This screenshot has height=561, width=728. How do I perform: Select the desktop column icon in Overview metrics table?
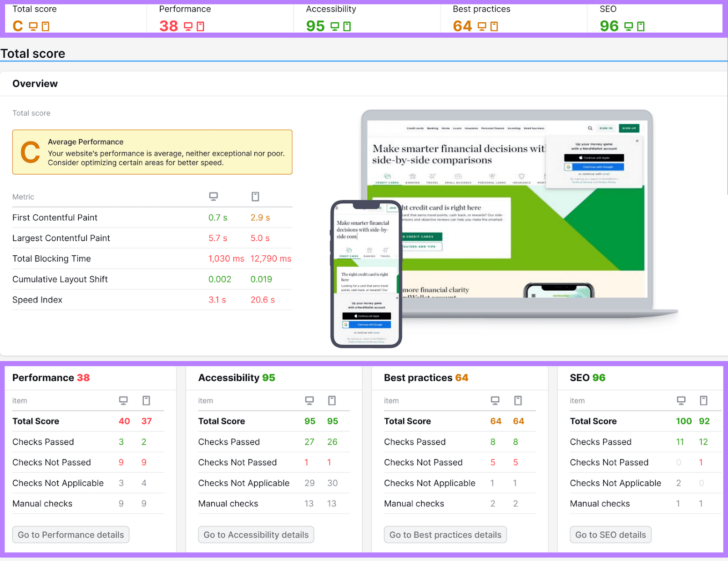click(x=214, y=197)
